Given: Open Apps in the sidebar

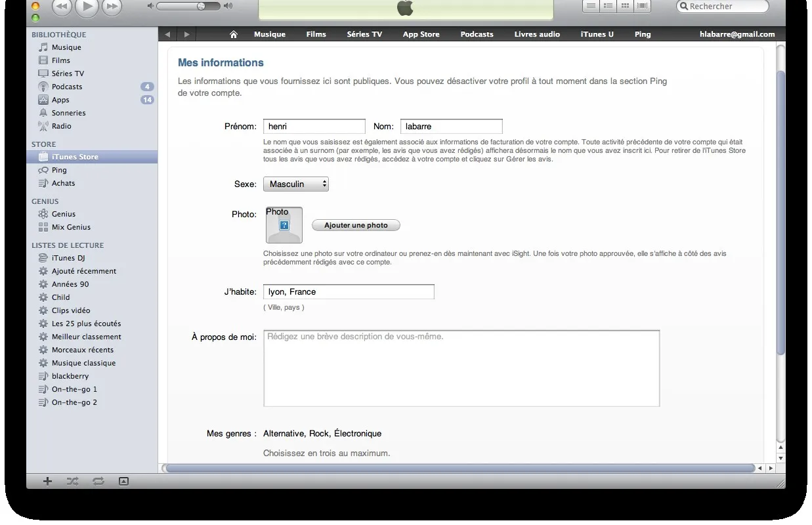Looking at the screenshot, I should (60, 100).
